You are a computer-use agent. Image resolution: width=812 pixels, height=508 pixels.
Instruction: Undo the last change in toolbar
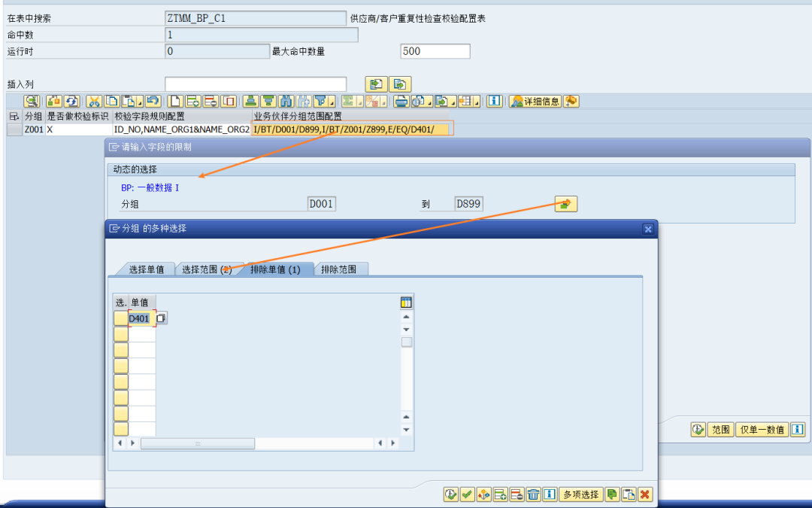click(152, 101)
